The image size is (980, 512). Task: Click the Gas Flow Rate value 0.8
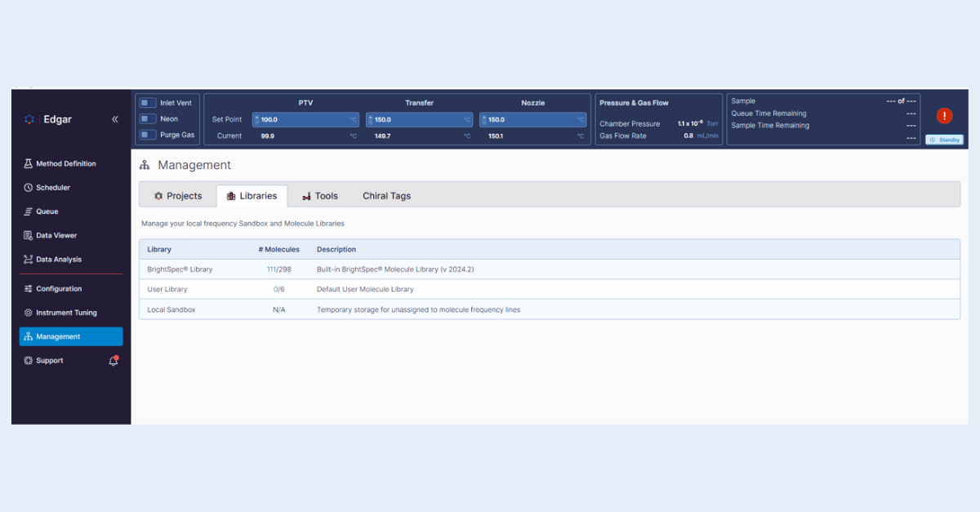(688, 136)
